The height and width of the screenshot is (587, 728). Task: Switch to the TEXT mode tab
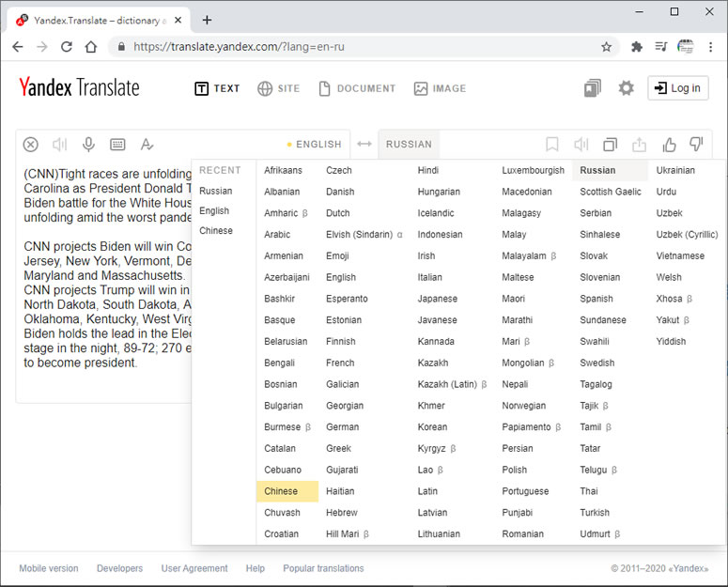tap(217, 88)
